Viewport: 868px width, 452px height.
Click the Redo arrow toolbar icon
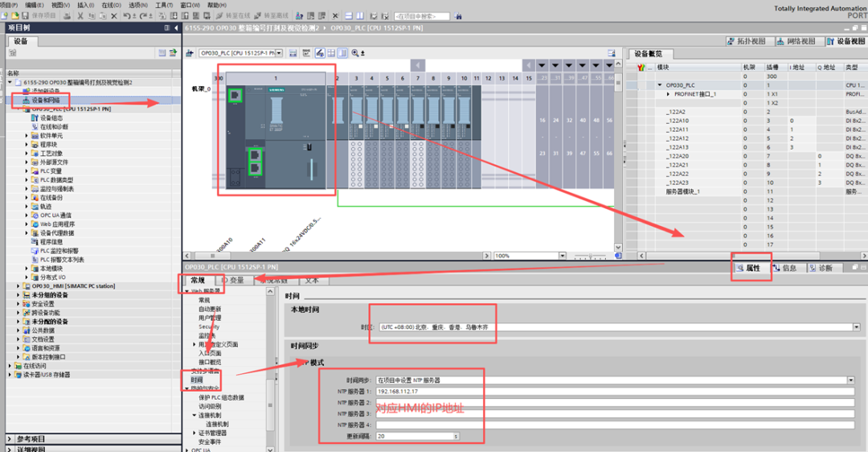click(x=143, y=16)
